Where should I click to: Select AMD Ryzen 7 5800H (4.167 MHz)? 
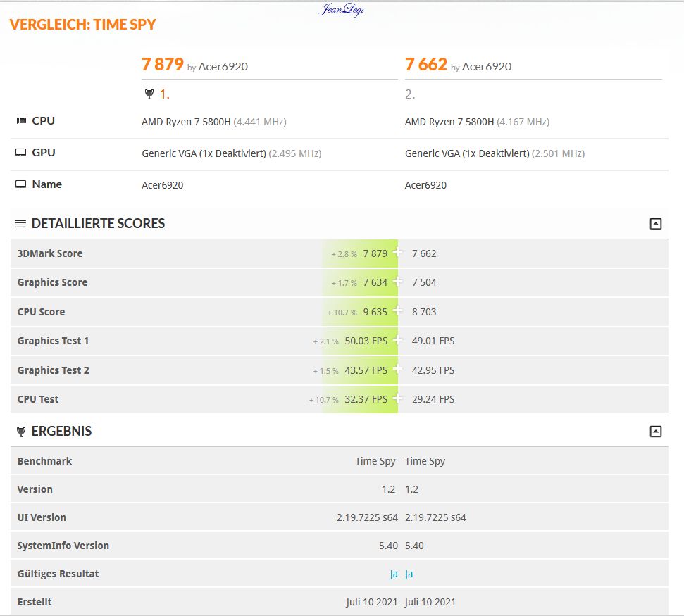click(x=477, y=122)
